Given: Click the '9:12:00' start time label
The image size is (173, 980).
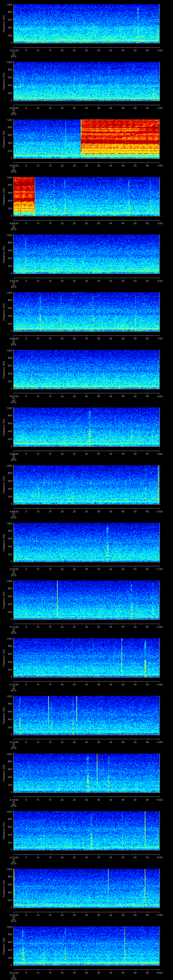Looking at the screenshot, I should point(14,684).
